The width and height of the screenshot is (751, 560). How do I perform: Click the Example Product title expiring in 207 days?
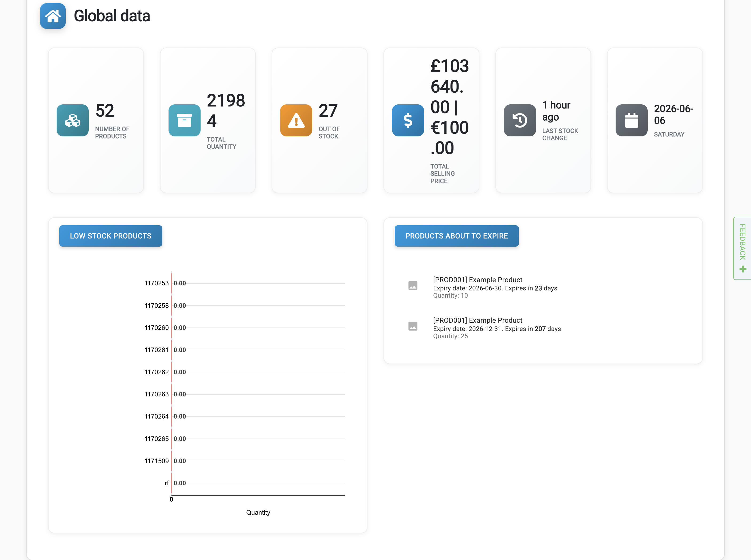(478, 320)
